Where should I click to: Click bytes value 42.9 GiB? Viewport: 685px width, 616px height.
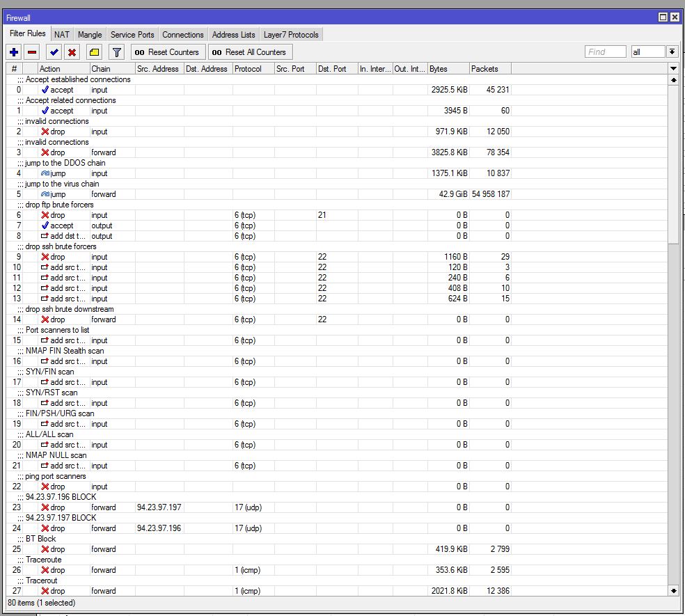click(x=453, y=194)
